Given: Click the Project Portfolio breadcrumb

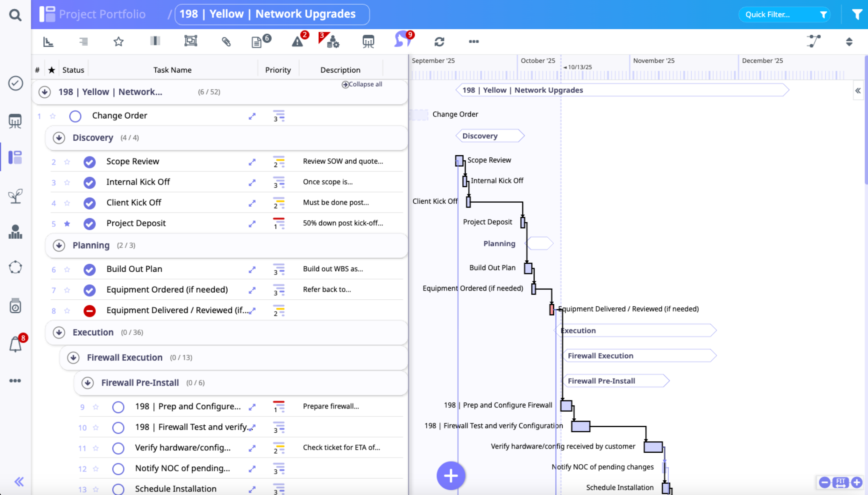Looking at the screenshot, I should (x=102, y=14).
